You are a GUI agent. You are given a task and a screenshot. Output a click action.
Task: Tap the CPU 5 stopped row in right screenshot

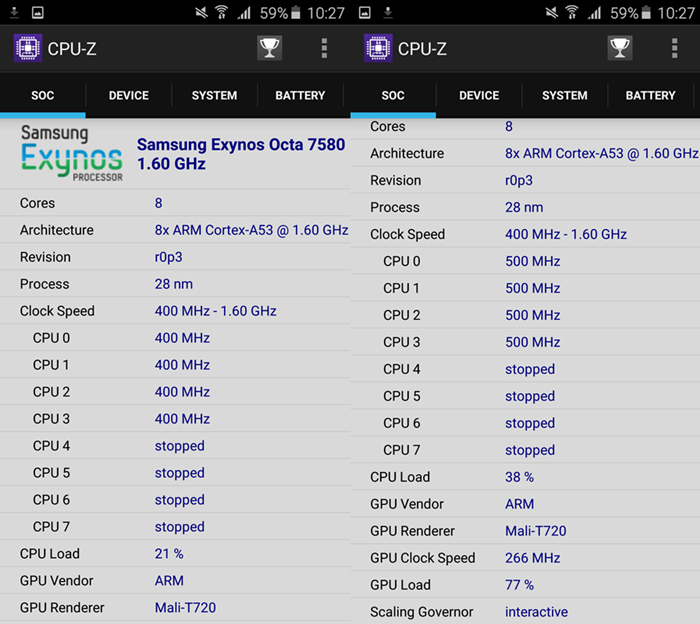(x=525, y=396)
